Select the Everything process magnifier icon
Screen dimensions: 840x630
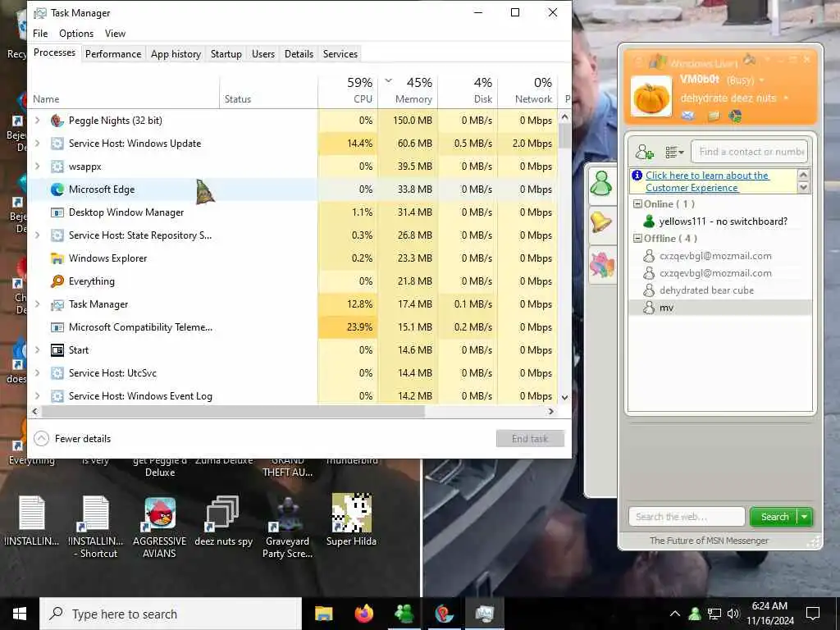coord(57,281)
